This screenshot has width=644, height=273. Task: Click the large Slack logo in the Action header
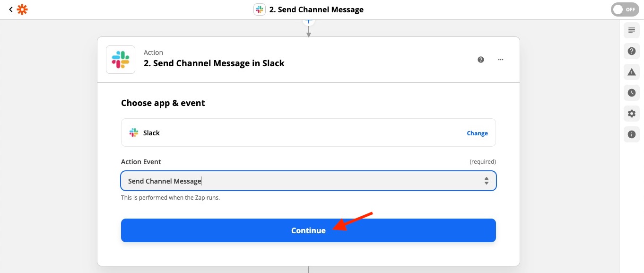click(121, 60)
